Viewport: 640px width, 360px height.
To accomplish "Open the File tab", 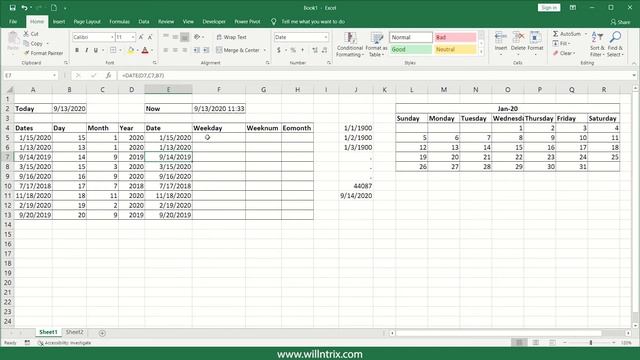I will [x=13, y=22].
